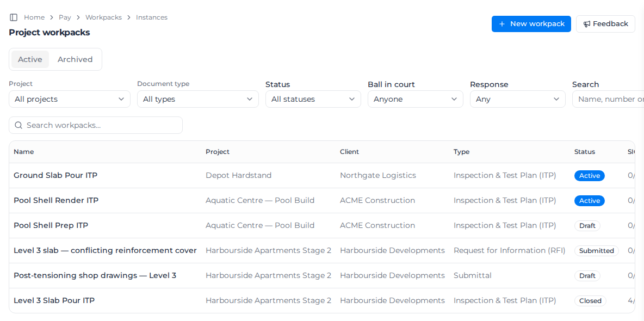Click the Search workpacks input
Viewport: 644px width, 321px height.
(96, 125)
